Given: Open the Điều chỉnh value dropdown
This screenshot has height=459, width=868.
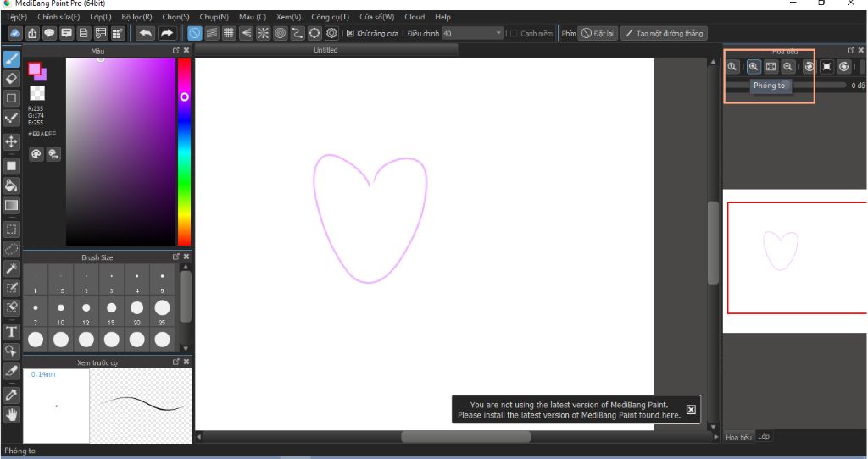Looking at the screenshot, I should [498, 34].
